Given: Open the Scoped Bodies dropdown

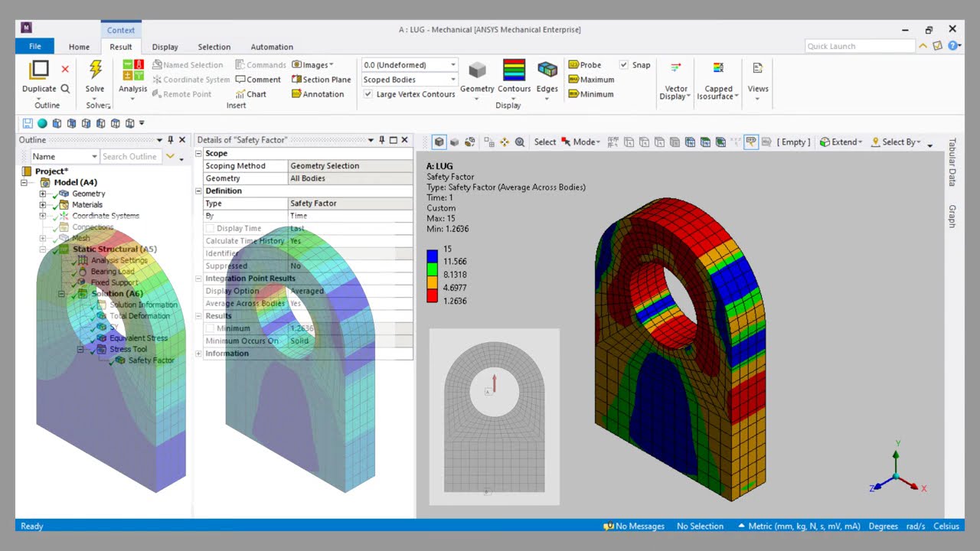Looking at the screenshot, I should click(452, 80).
